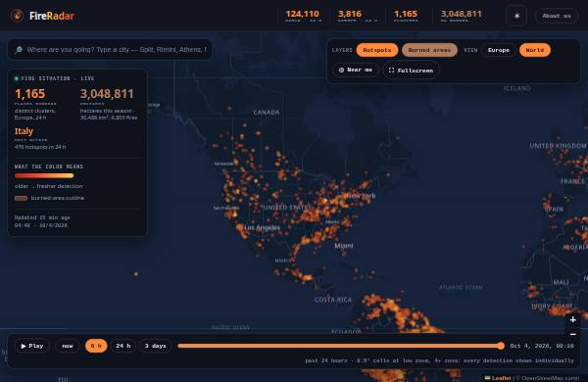588x382 pixels.
Task: Click the FireRadar flame logo icon
Action: (17, 16)
